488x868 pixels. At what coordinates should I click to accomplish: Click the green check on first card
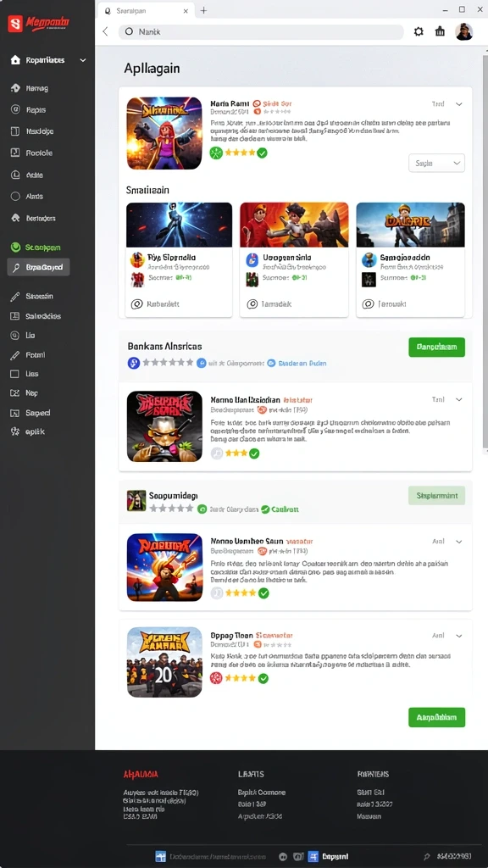click(263, 153)
